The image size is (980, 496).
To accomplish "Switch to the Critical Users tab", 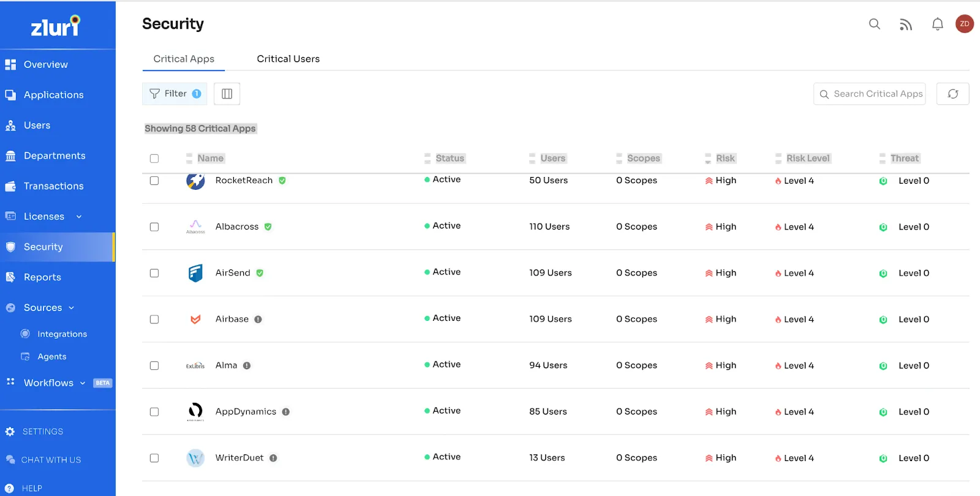I will point(288,59).
